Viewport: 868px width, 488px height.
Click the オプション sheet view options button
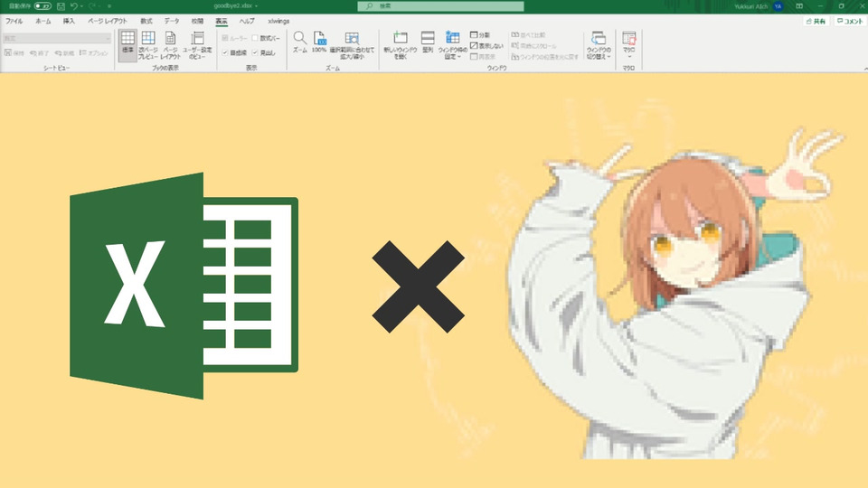pos(94,53)
